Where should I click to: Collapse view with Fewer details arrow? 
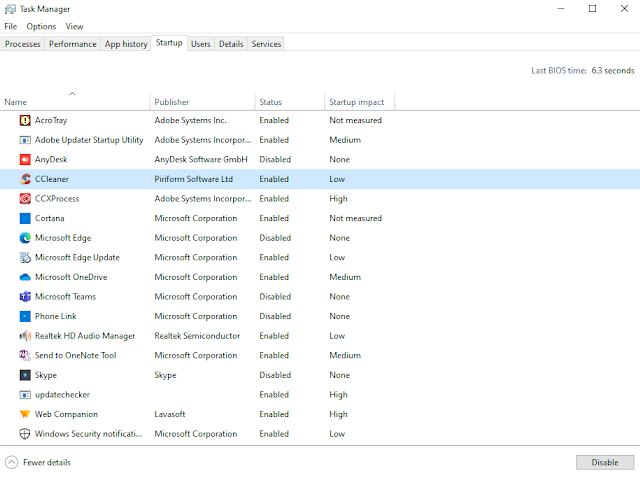pos(11,462)
